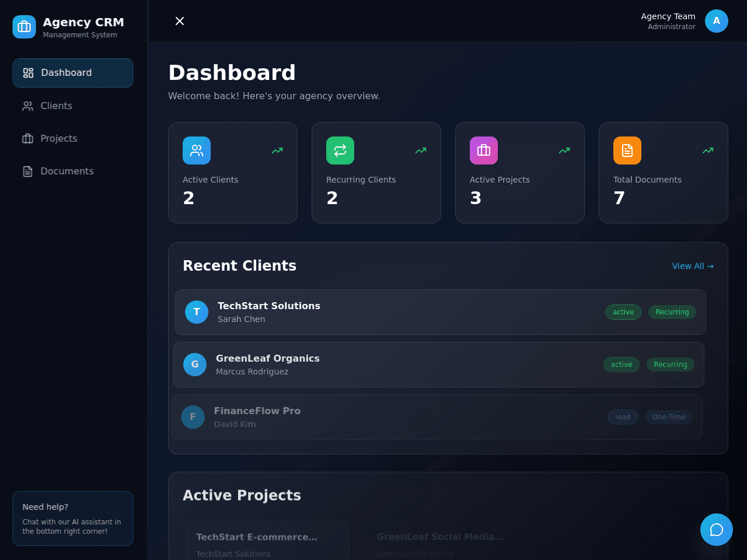
Task: Click the Active Projects briefcase icon
Action: (484, 150)
